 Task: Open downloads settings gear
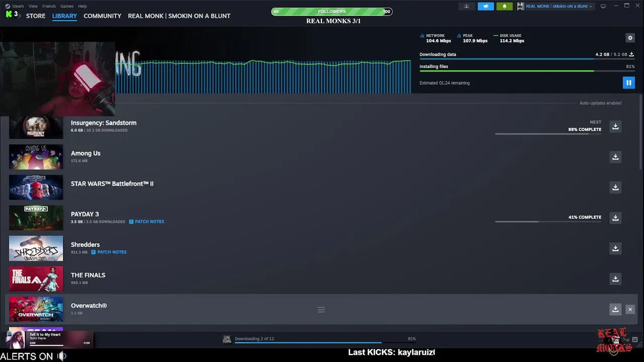pyautogui.click(x=630, y=38)
